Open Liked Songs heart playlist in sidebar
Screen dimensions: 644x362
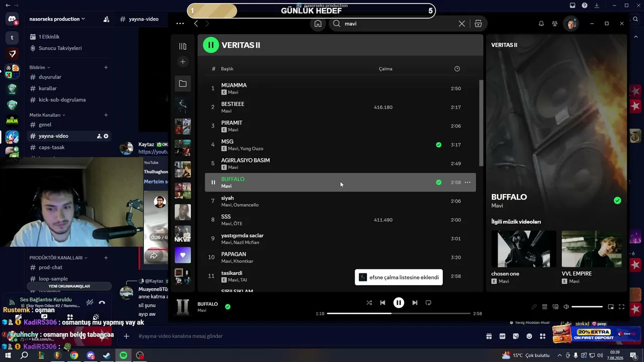pos(183,255)
